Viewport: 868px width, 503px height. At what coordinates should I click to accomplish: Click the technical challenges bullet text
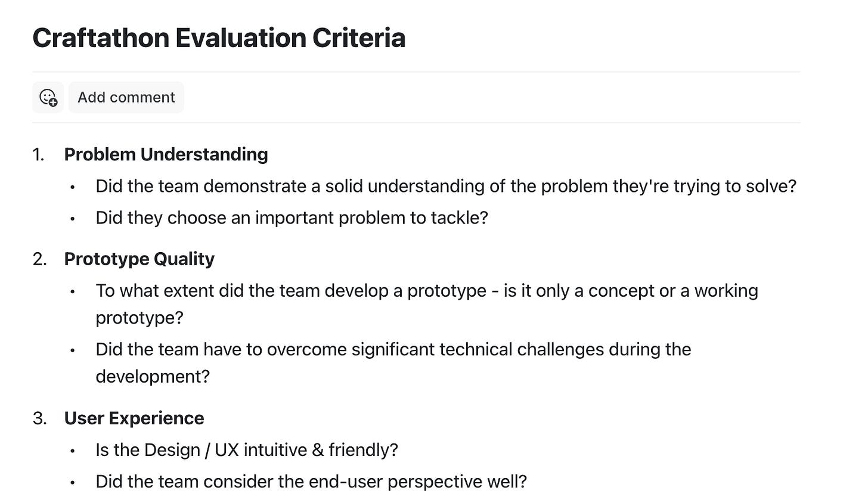click(393, 349)
